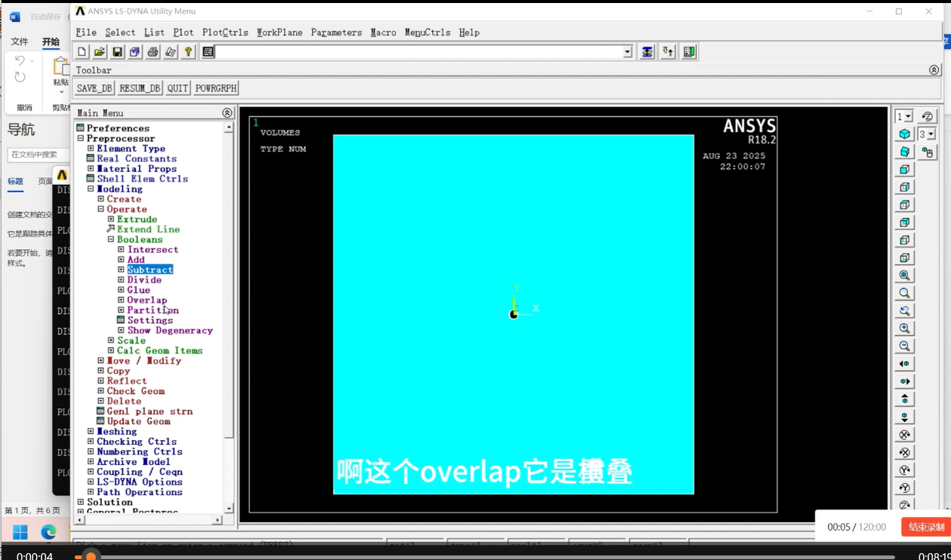
Task: Click the Raise Hidden windows icon
Action: (647, 52)
